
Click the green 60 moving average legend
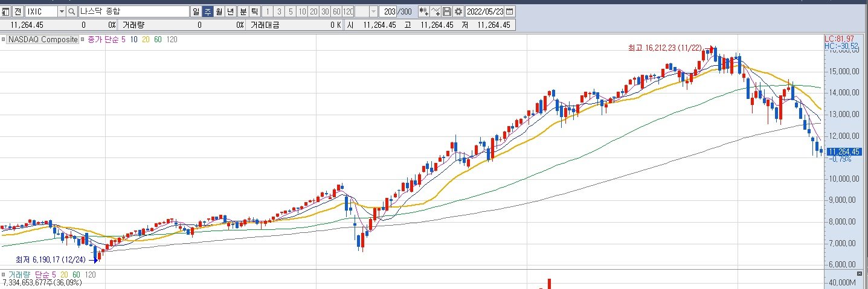pyautogui.click(x=158, y=39)
